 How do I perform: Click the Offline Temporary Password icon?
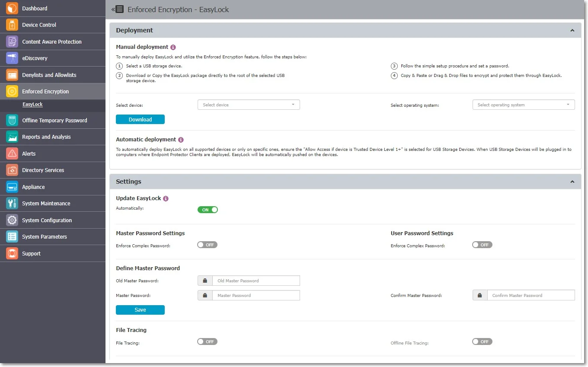tap(12, 120)
